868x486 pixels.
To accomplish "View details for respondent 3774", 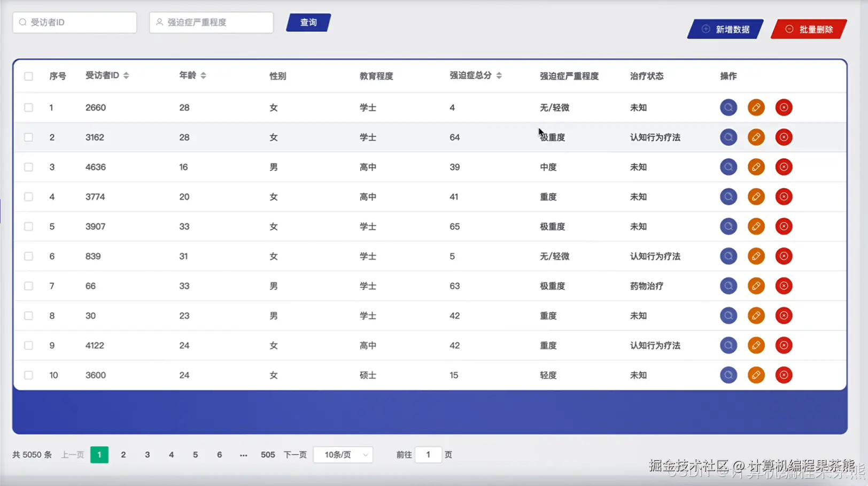I will tap(728, 197).
